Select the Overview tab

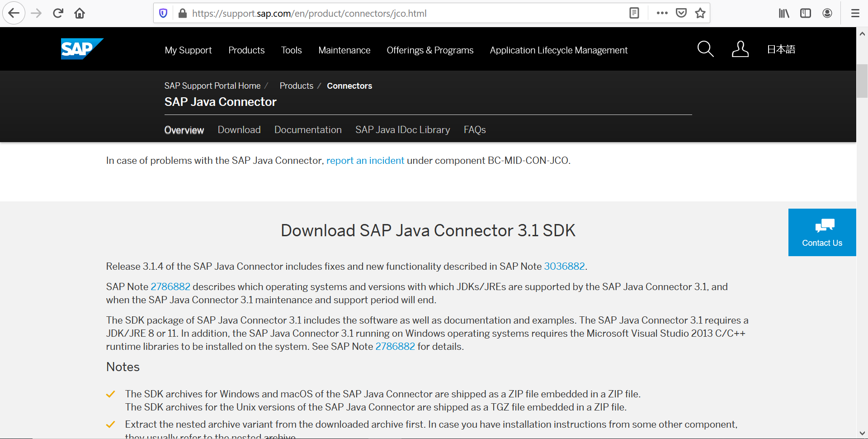[x=184, y=130]
